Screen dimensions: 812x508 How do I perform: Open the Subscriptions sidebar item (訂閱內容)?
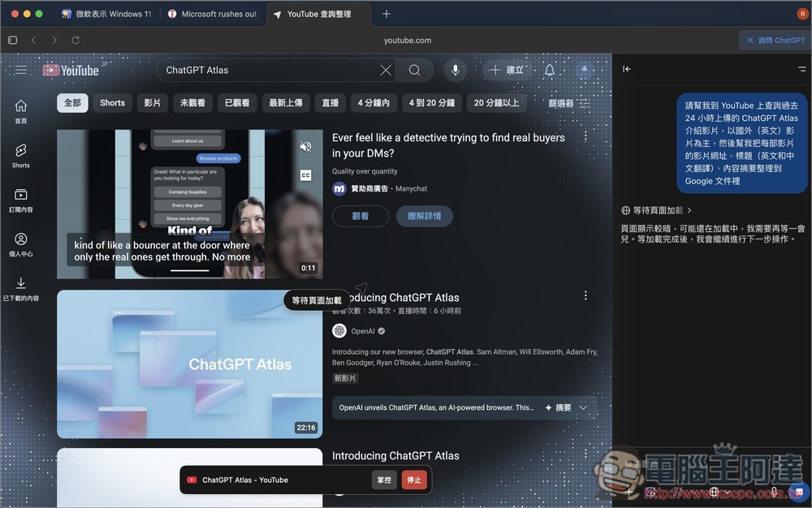(x=21, y=200)
